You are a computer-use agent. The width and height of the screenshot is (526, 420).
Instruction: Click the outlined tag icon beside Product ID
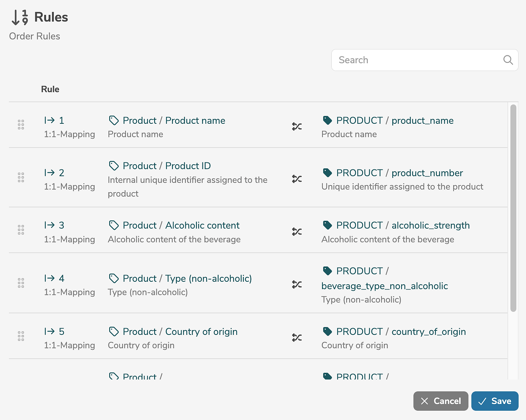coord(114,166)
